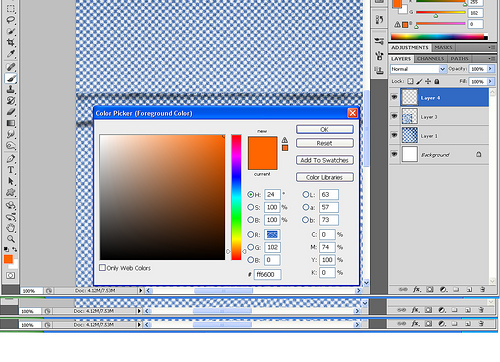Viewport: 500px width, 362px height.
Task: Click the vertical rainbow hue slider
Action: pyautogui.click(x=236, y=197)
